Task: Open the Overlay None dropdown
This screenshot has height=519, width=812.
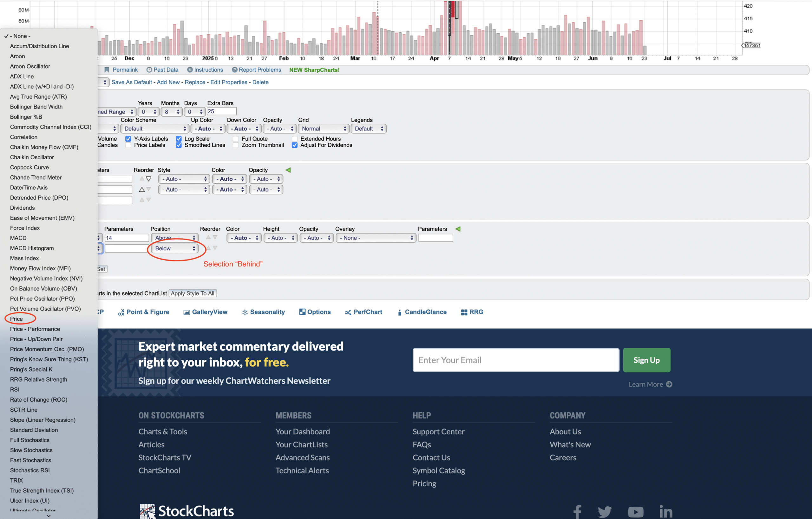Action: pos(376,238)
